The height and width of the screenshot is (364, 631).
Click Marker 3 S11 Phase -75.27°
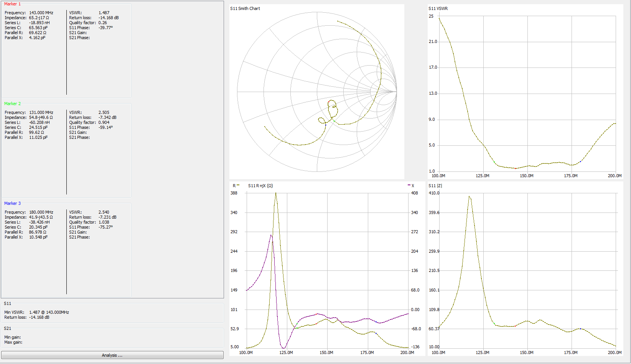[x=105, y=227]
